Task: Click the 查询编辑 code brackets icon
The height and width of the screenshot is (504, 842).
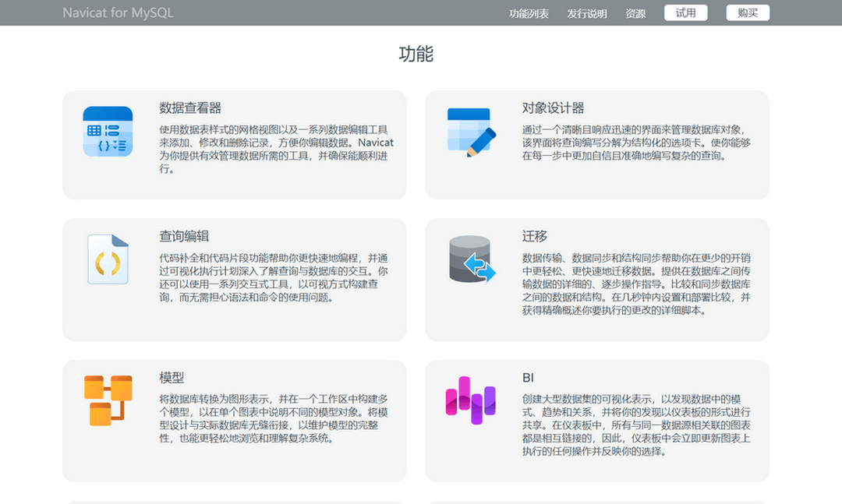Action: pyautogui.click(x=108, y=260)
